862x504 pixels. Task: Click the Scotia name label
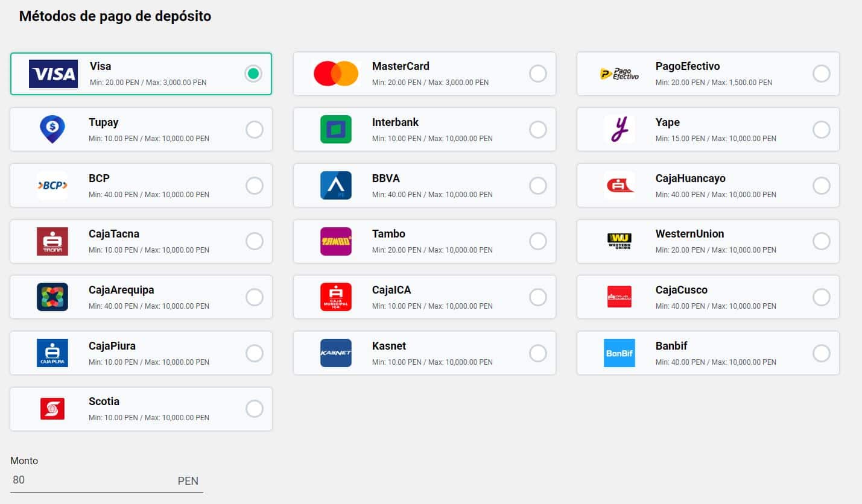tap(104, 402)
